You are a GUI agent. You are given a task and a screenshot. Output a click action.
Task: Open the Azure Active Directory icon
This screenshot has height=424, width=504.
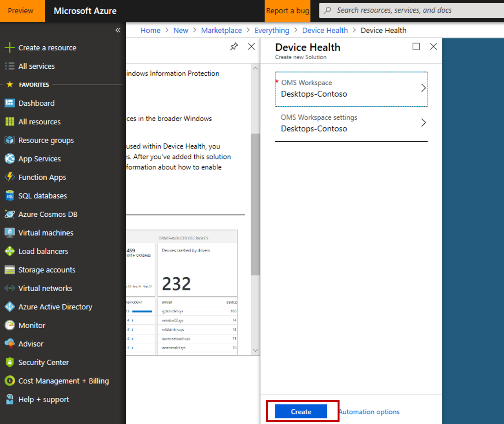coord(9,307)
